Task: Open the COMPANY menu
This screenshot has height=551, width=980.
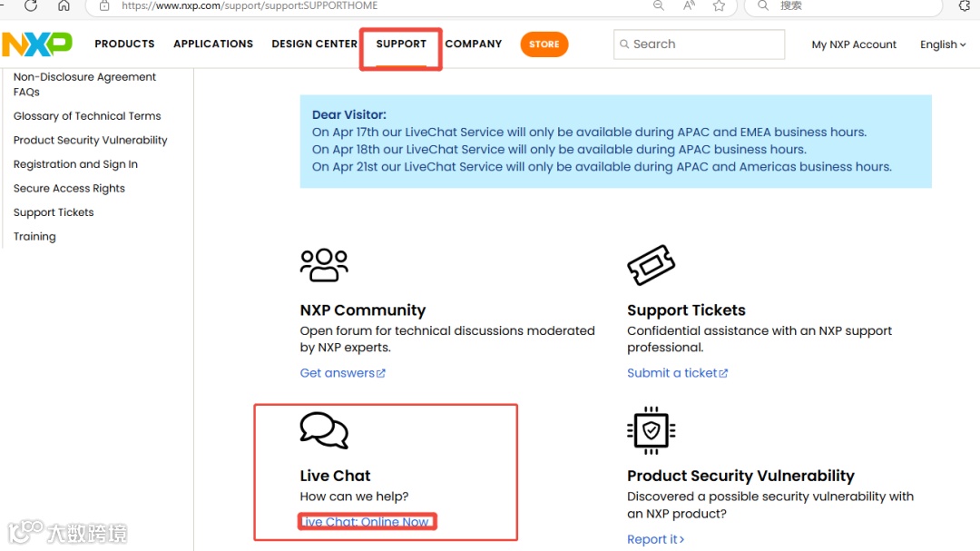Action: pyautogui.click(x=473, y=44)
